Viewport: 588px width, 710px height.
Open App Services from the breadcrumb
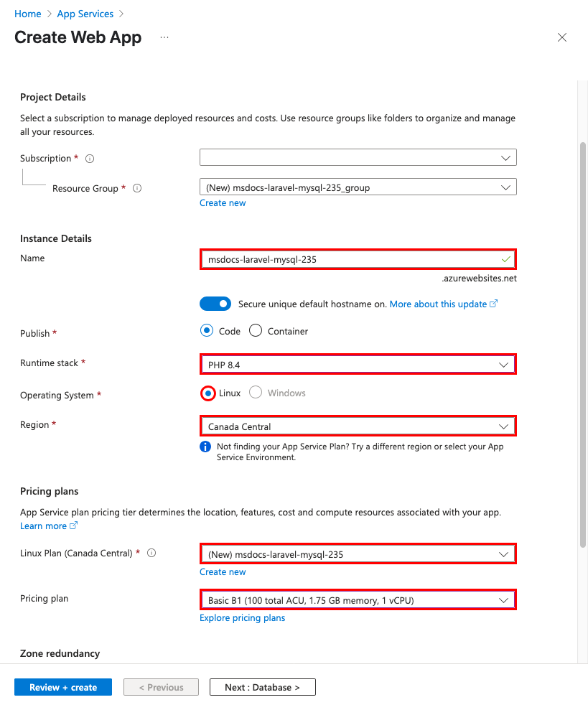point(85,14)
